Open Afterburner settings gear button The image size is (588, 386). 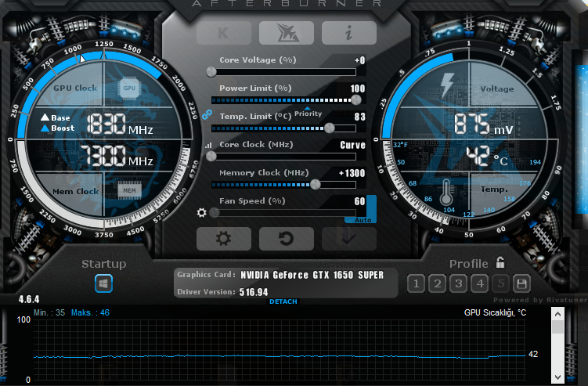pos(223,239)
